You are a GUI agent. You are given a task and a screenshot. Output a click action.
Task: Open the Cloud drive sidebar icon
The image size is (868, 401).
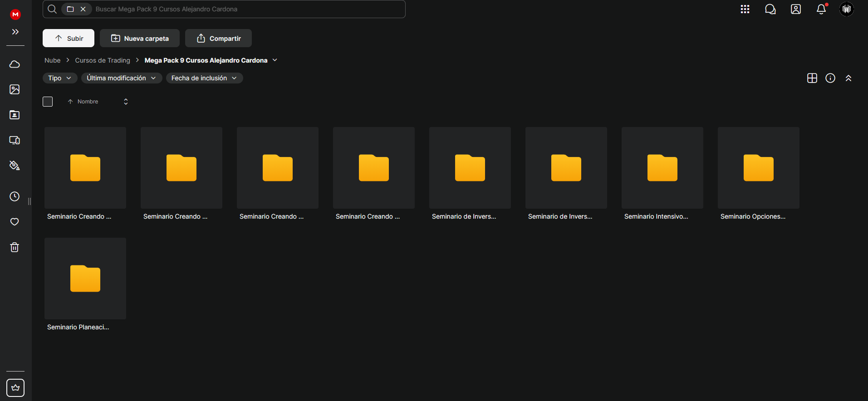15,64
